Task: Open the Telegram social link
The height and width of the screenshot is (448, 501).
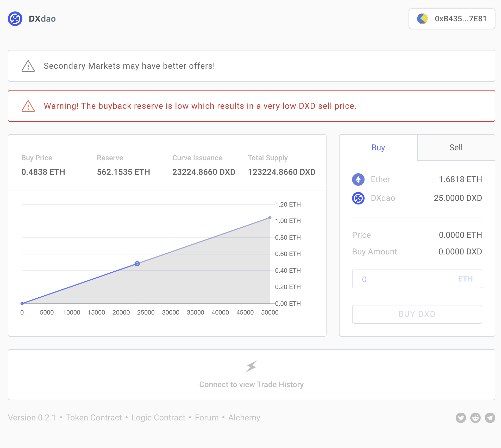Action: 490,418
